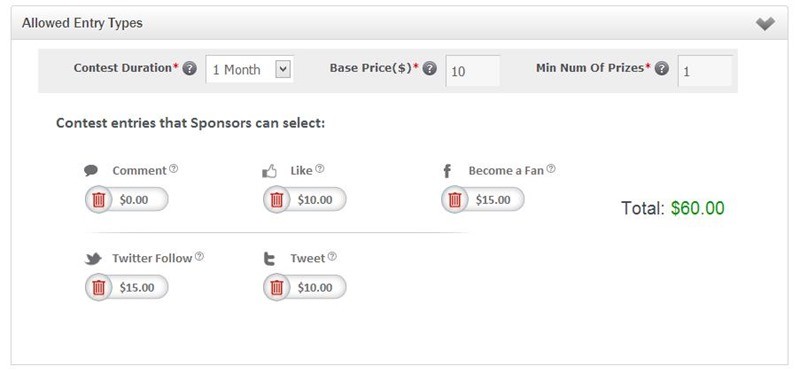Show help for Contest Duration
Image resolution: width=800 pixels, height=374 pixels.
click(x=189, y=68)
